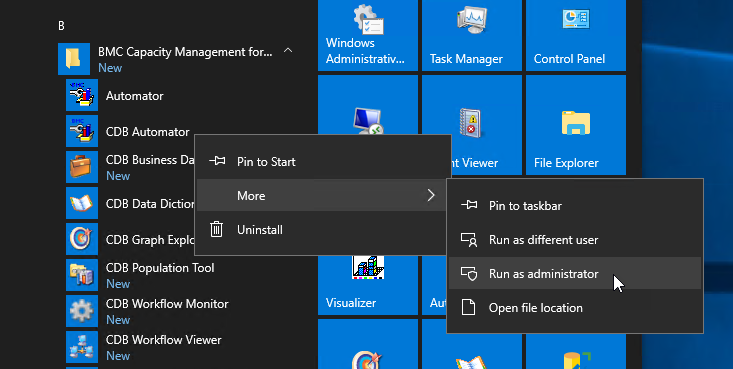This screenshot has width=733, height=369.
Task: Expand the More submenu arrow
Action: pos(431,195)
